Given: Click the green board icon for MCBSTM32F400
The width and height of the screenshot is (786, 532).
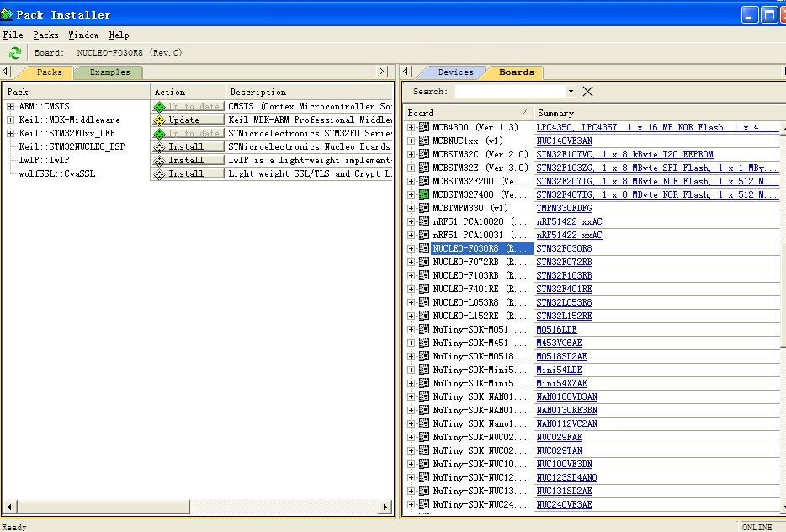Looking at the screenshot, I should tap(424, 194).
